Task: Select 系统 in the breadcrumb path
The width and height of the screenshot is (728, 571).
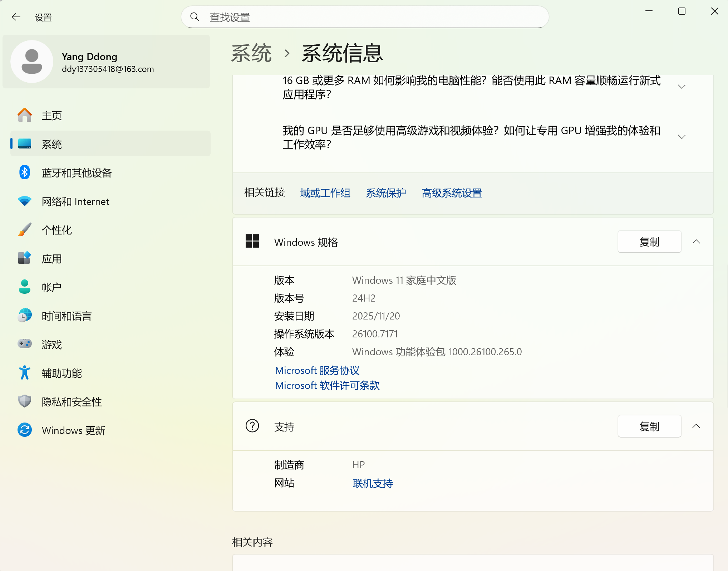Action: 251,53
